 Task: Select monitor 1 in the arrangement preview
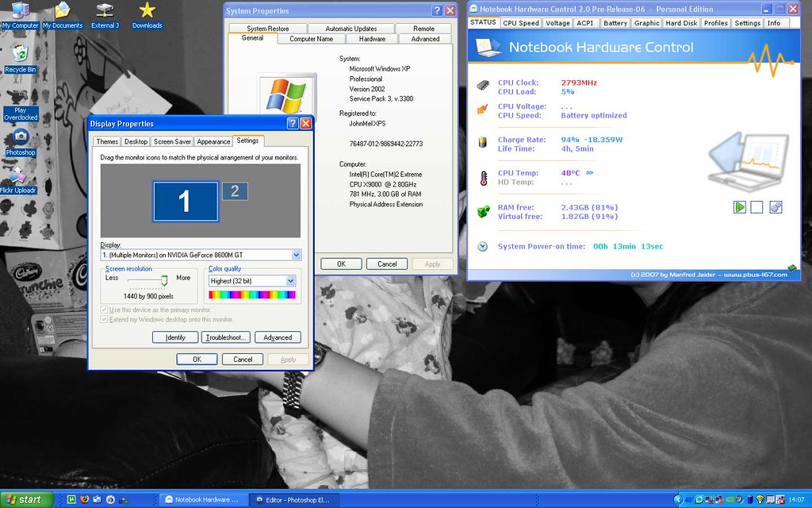[x=186, y=202]
